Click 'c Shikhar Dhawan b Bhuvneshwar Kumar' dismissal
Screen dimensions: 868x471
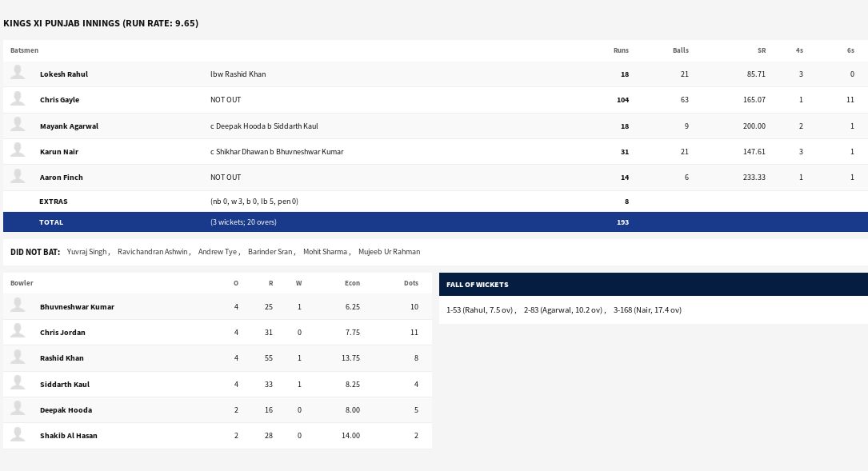277,152
